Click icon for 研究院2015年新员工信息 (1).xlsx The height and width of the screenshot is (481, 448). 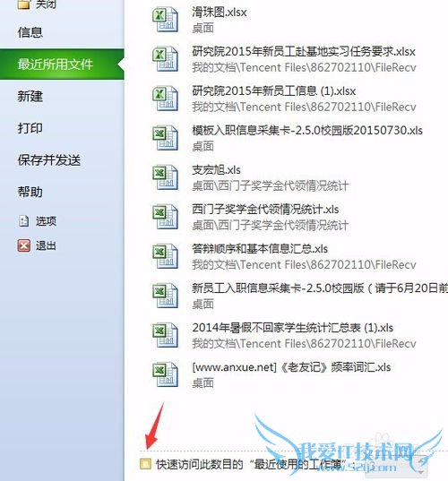[165, 99]
